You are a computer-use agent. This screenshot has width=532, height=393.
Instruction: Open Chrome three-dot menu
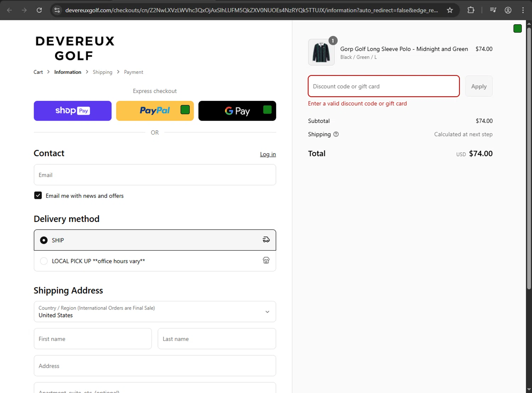(x=523, y=10)
